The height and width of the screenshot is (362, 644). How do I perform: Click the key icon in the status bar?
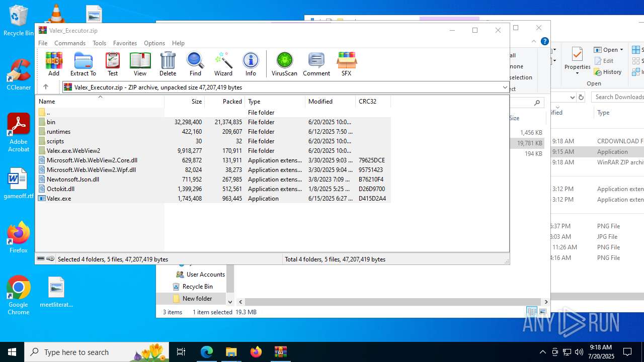click(50, 259)
